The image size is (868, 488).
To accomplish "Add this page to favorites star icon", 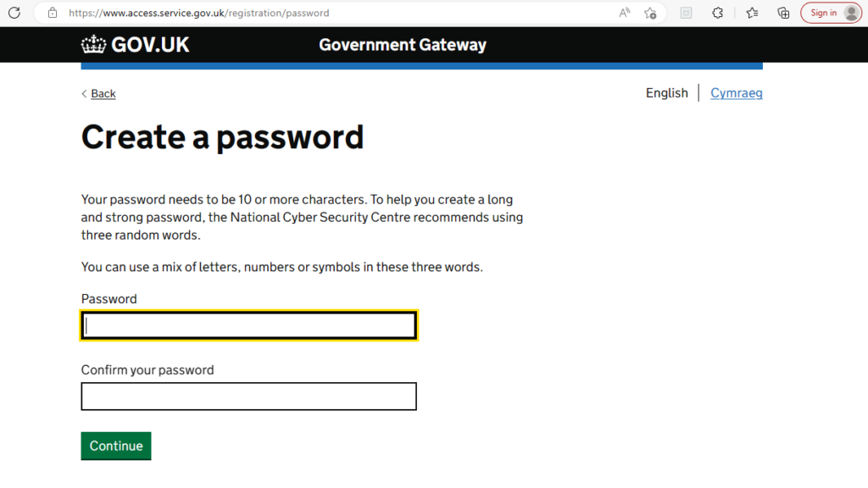I will click(x=650, y=13).
